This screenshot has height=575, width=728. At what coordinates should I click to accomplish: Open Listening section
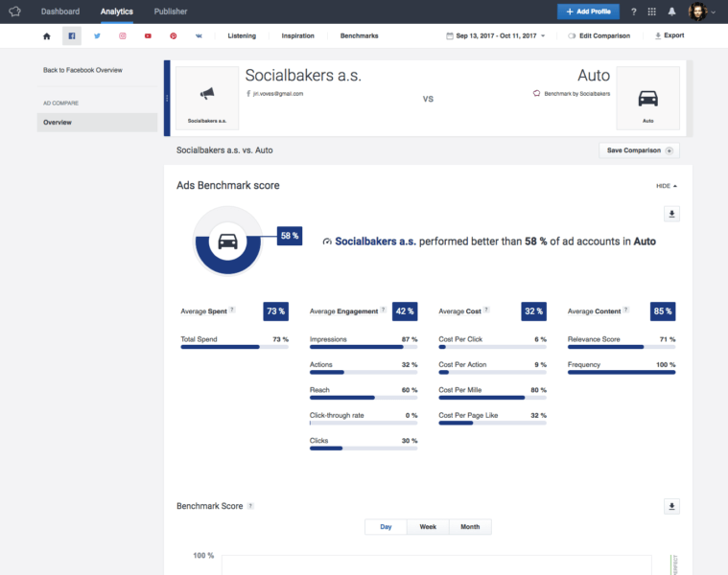pos(242,35)
